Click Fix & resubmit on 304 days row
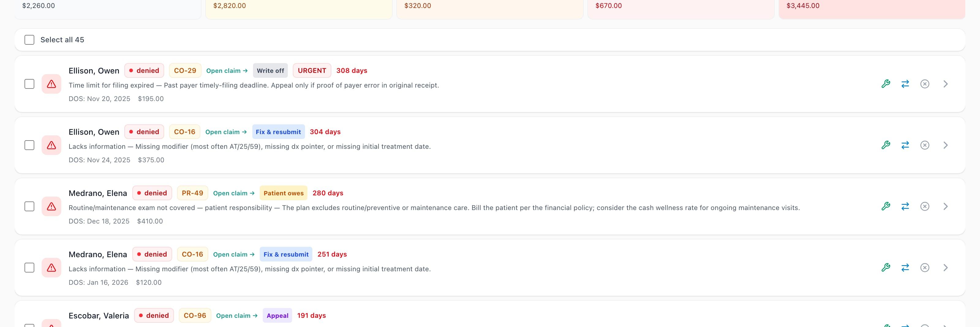The width and height of the screenshot is (980, 327). click(x=278, y=132)
